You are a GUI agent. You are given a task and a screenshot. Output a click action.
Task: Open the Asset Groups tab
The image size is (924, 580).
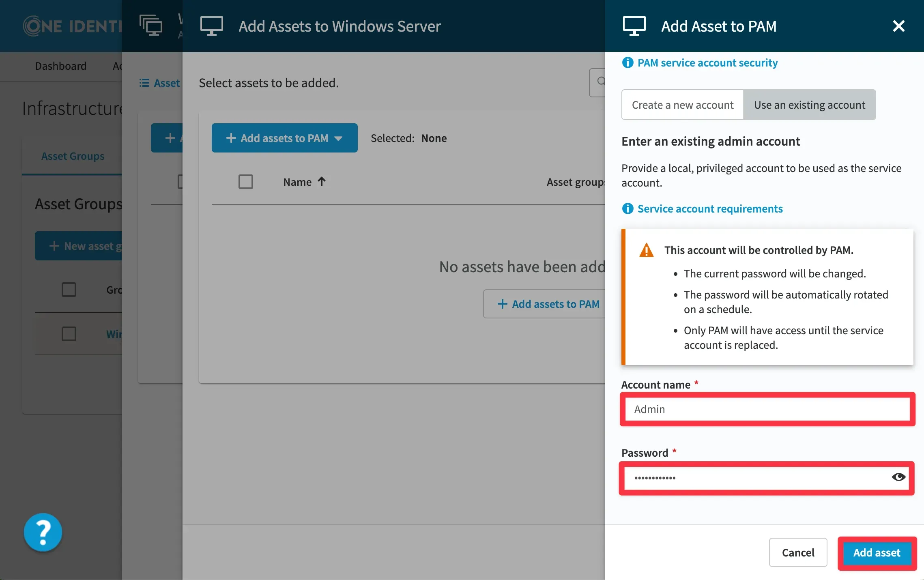point(73,156)
